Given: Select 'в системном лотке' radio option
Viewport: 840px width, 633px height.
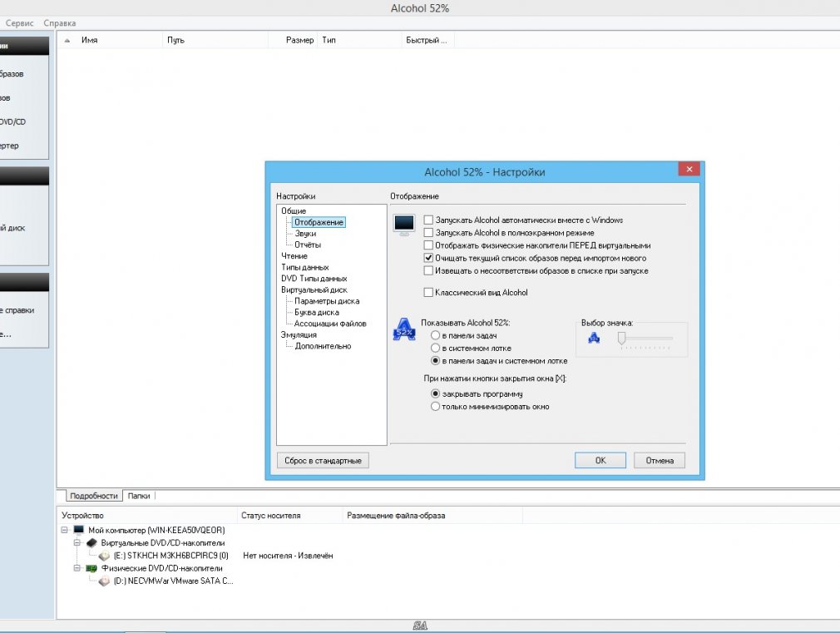Looking at the screenshot, I should tap(436, 348).
